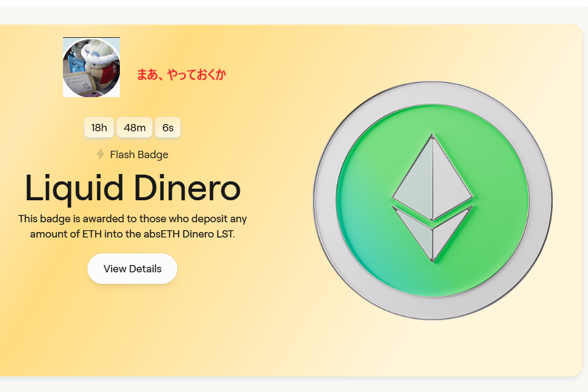The image size is (588, 392).
Task: Click the red Japanese caption text
Action: 181,74
